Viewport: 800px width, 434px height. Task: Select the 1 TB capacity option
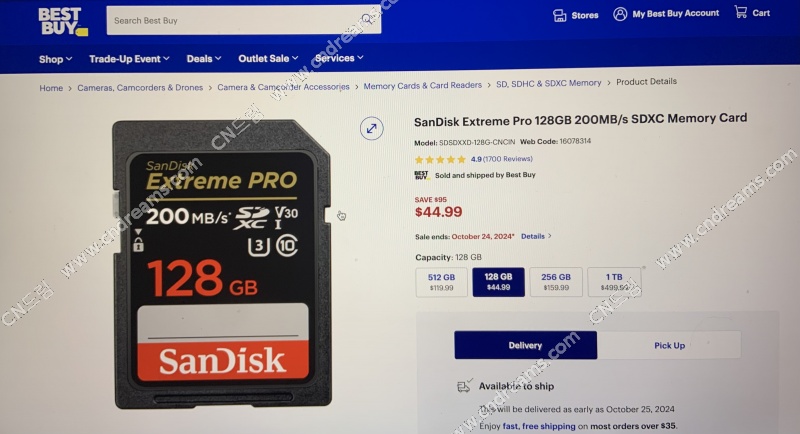[614, 282]
